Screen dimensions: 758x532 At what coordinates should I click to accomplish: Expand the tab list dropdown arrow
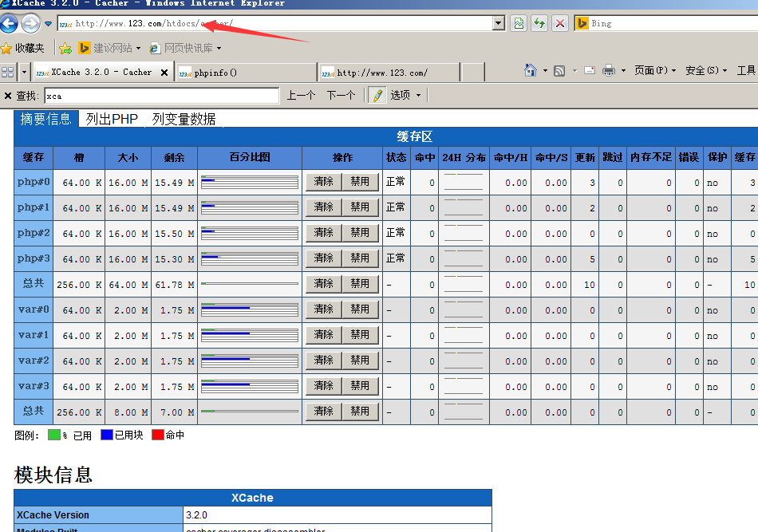pos(24,73)
